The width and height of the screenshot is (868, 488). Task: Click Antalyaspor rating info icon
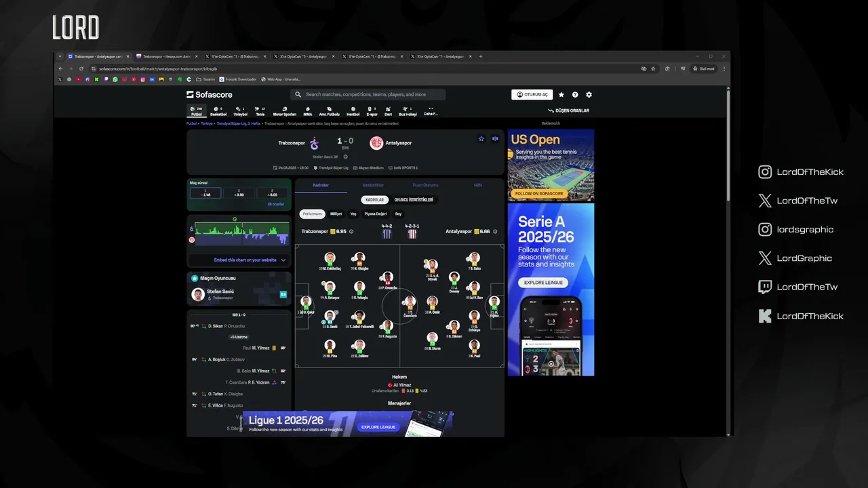coord(496,232)
